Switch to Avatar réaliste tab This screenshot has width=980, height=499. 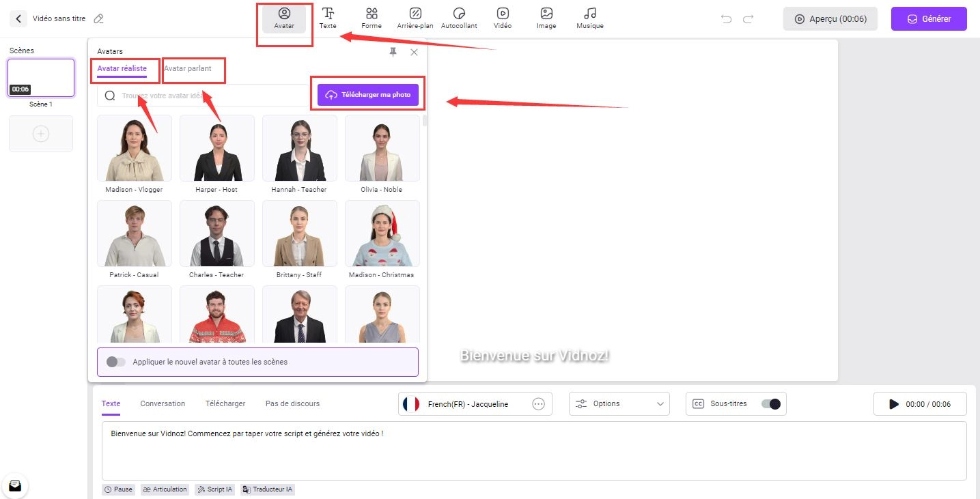122,68
